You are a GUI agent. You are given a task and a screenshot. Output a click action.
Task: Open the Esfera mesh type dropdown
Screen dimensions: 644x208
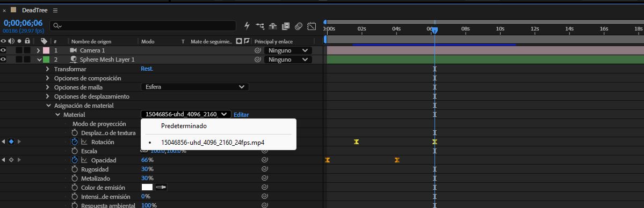(194, 87)
